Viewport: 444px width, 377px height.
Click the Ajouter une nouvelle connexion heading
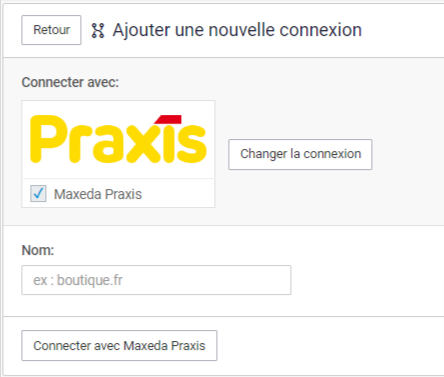[237, 30]
